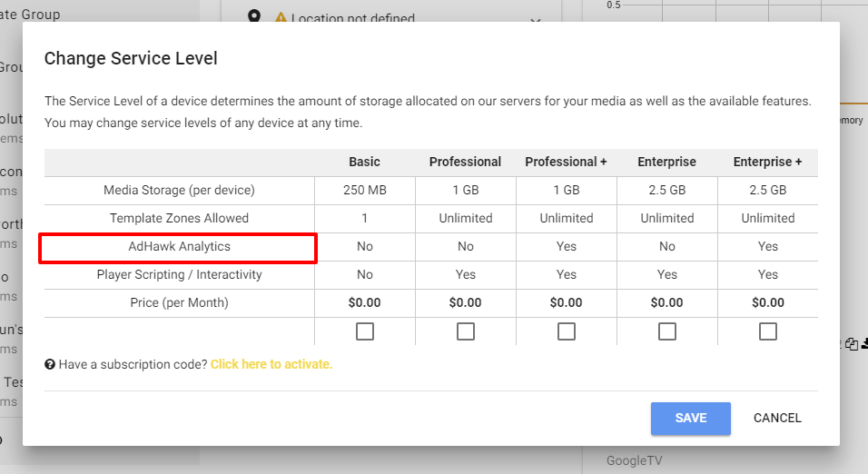The height and width of the screenshot is (474, 868).
Task: Click the location pin icon behind dialog
Action: (x=254, y=16)
